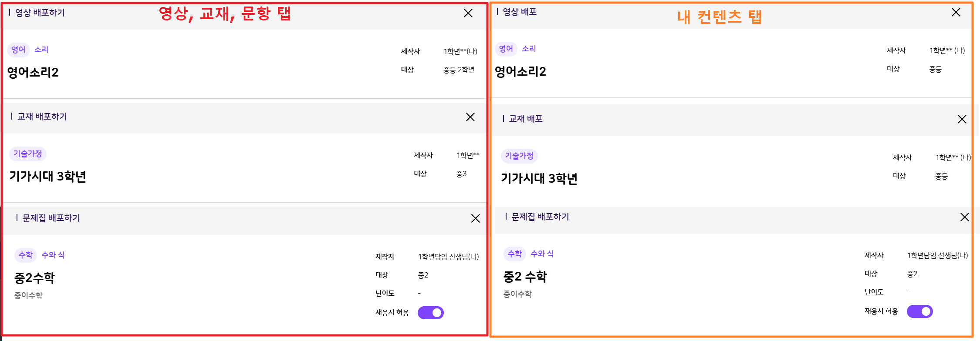Screen dimensions: 980x341
Task: Click the 중2 수학 title in orange section
Action: (x=525, y=276)
